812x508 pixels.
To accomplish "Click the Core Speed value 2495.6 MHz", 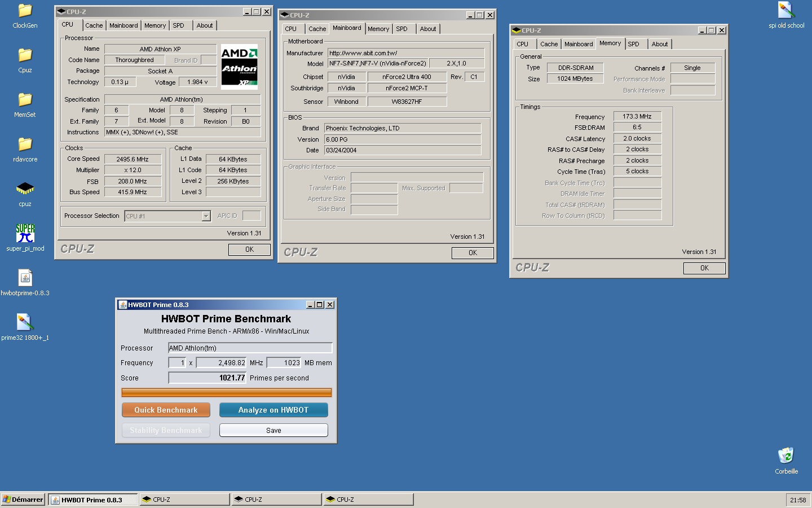I will 133,159.
